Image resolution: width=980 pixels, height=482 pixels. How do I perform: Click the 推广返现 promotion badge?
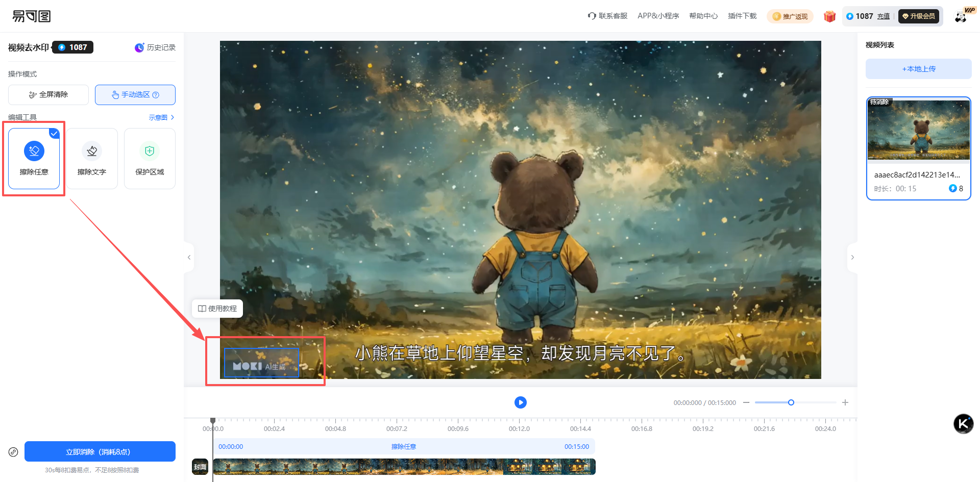coord(790,16)
